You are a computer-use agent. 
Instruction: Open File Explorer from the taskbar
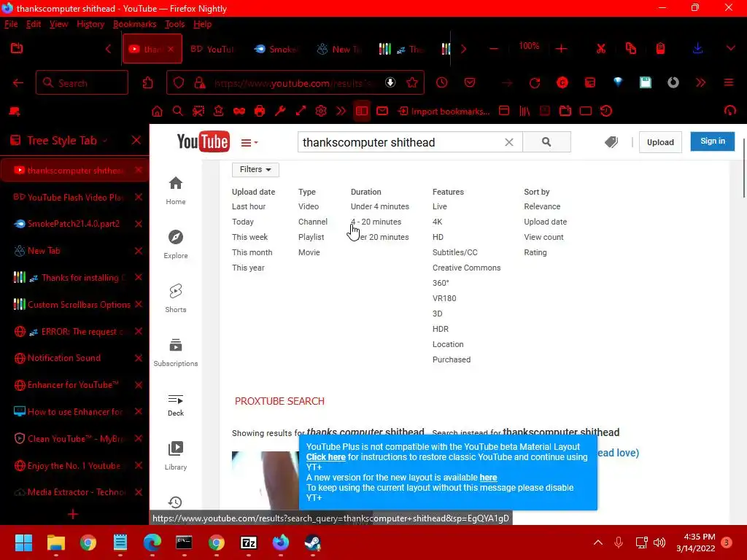click(55, 542)
